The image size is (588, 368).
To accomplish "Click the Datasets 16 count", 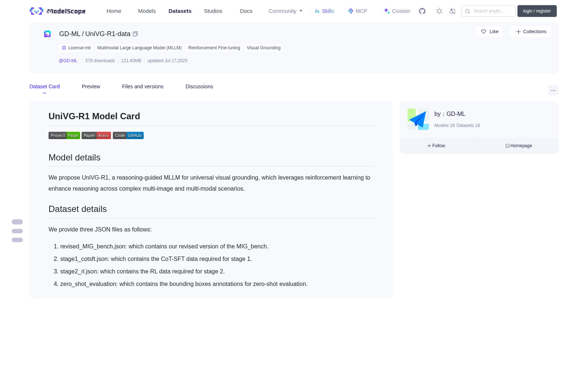I will (468, 125).
